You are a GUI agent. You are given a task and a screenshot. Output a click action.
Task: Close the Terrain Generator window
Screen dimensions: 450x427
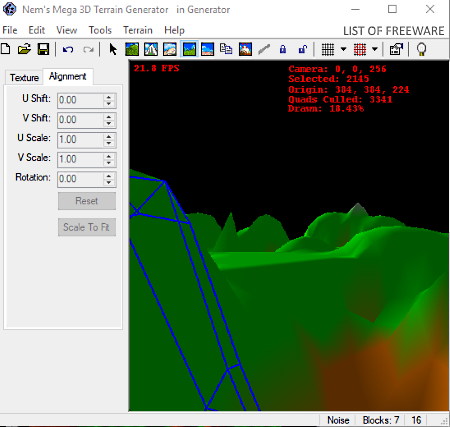430,9
